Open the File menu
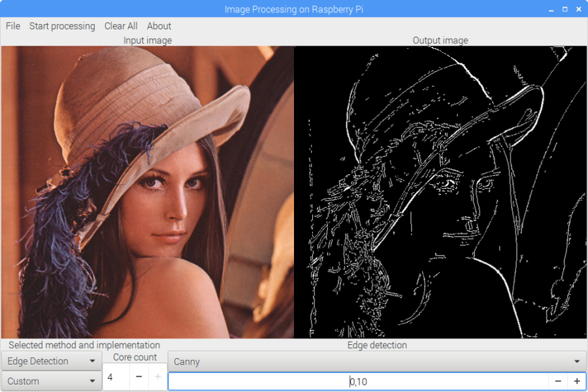Viewport: 588px width, 392px height. click(13, 26)
